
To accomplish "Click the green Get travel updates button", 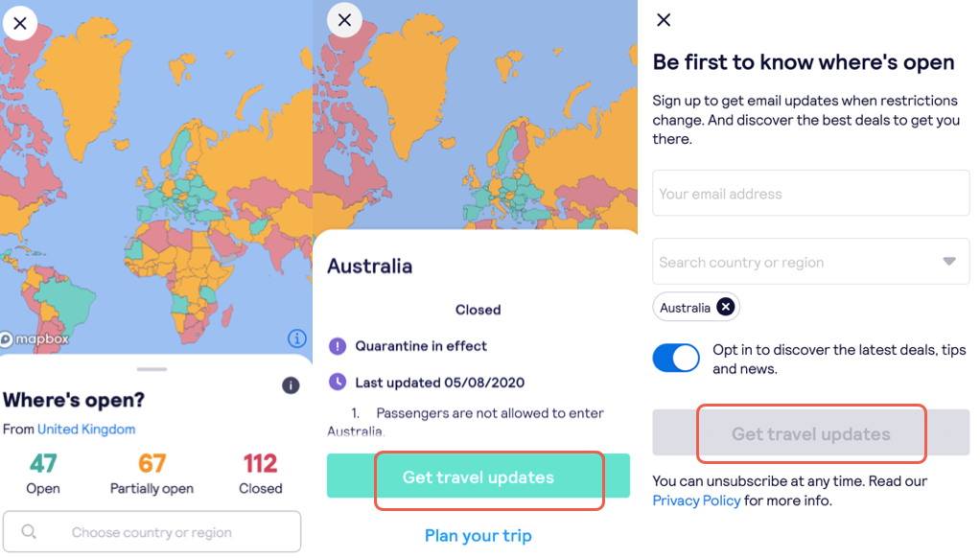I will pos(478,477).
